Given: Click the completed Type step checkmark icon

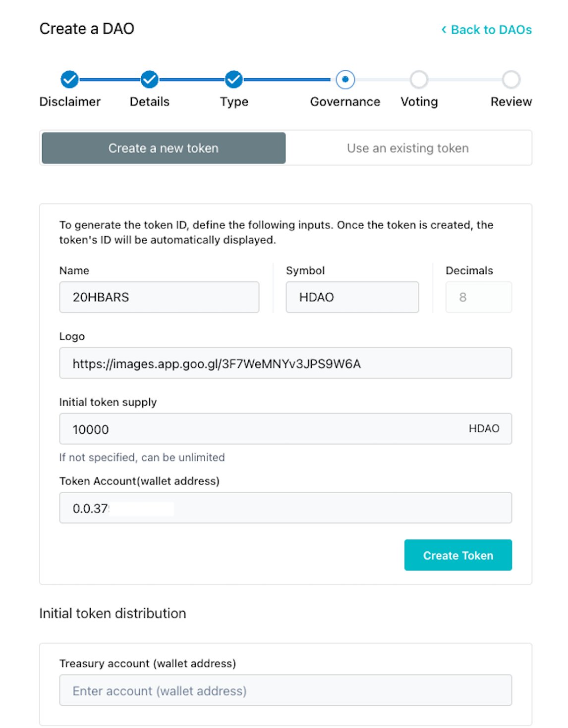Looking at the screenshot, I should (x=234, y=79).
